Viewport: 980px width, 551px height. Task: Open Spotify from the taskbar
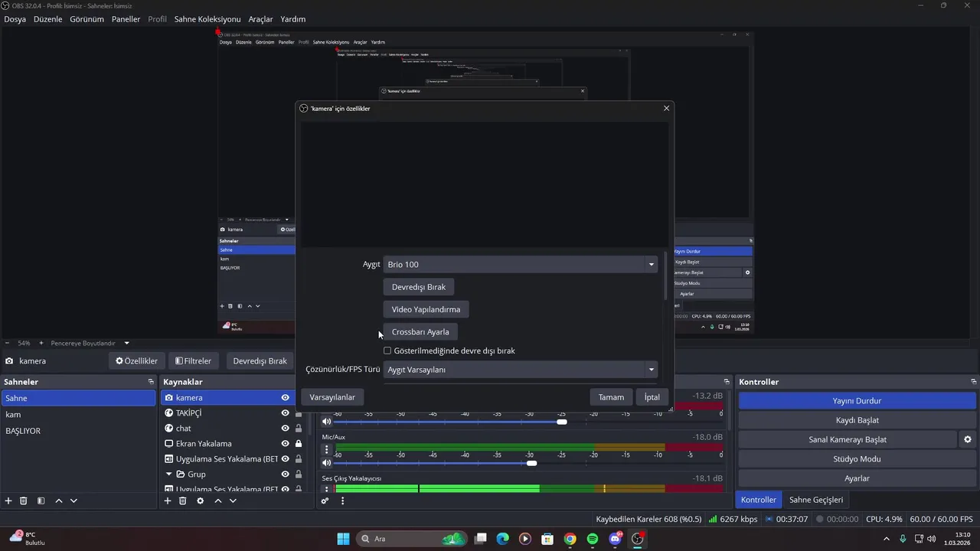click(x=593, y=539)
